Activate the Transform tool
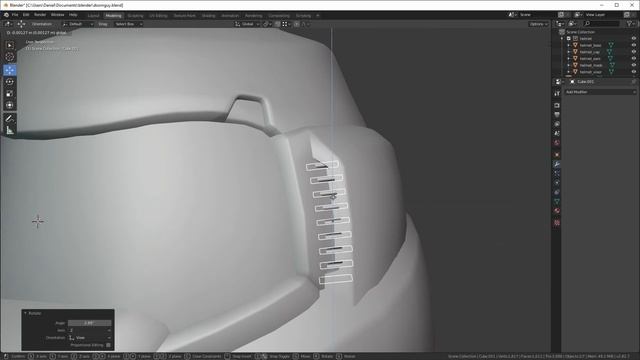The height and width of the screenshot is (360, 640). (10, 105)
